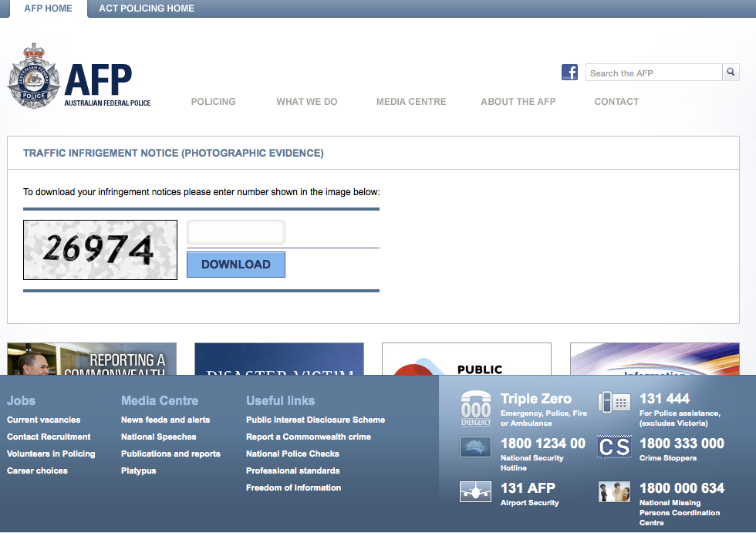
Task: Click the Crime Stoppers CS icon
Action: click(614, 447)
